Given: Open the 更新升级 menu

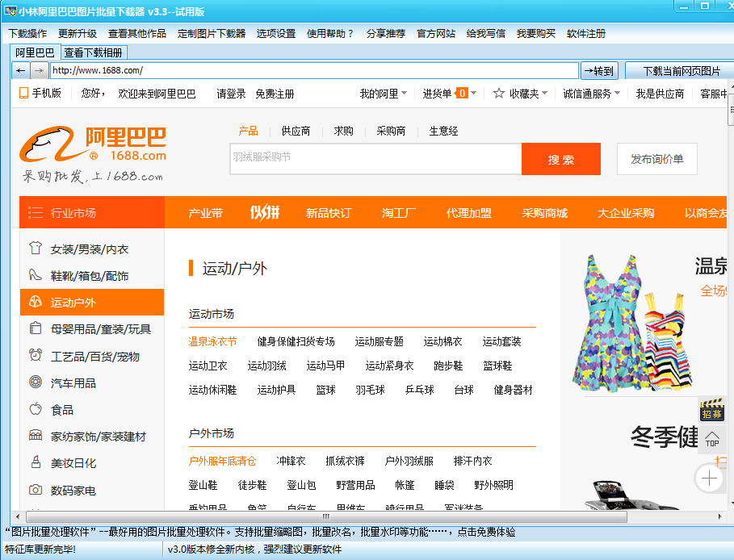Looking at the screenshot, I should pos(78,34).
